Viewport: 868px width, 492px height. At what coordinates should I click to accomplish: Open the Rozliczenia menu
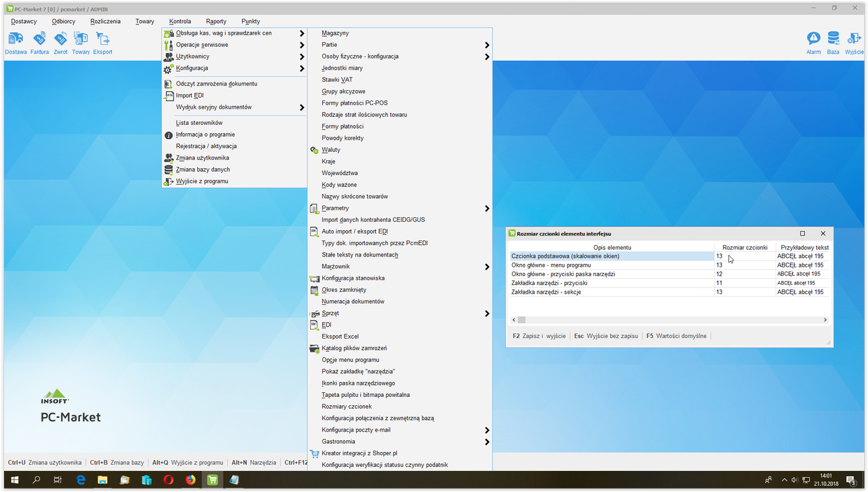click(x=105, y=21)
